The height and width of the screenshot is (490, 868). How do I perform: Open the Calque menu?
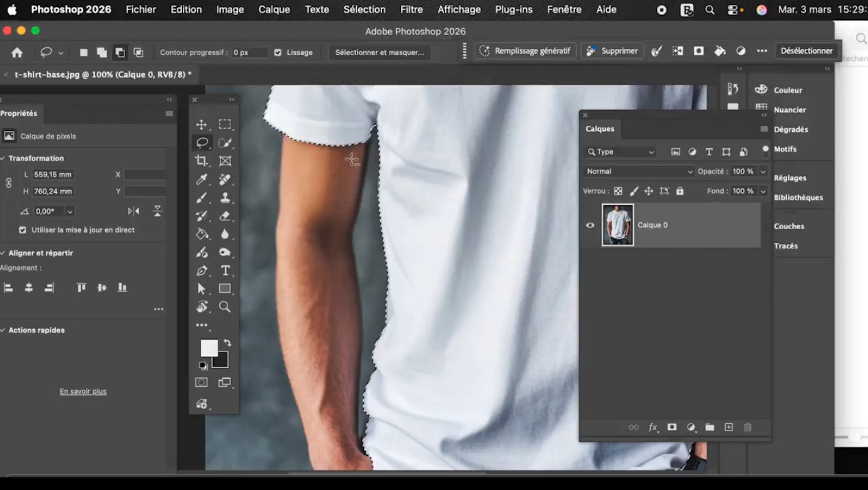[x=274, y=9]
